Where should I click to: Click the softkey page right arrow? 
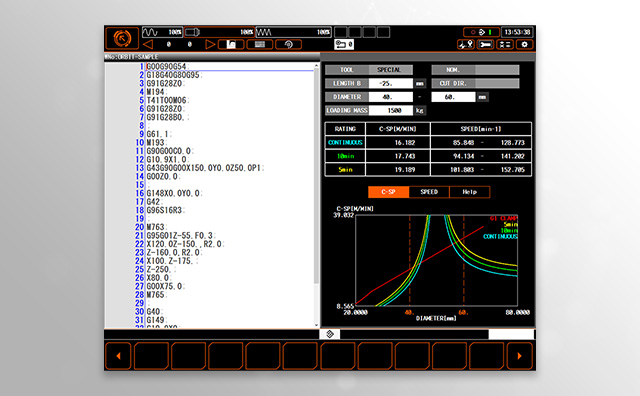(x=520, y=356)
